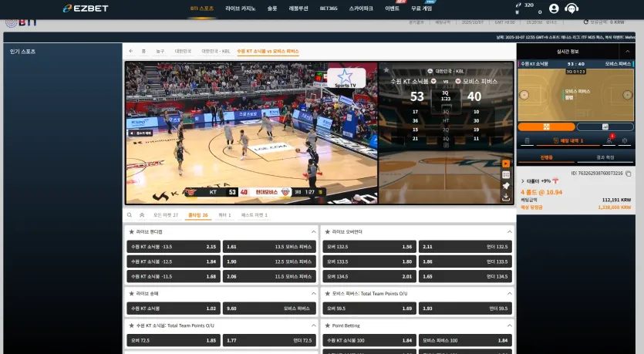
Task: Click the download arrow on scoreboard
Action: pos(506,197)
